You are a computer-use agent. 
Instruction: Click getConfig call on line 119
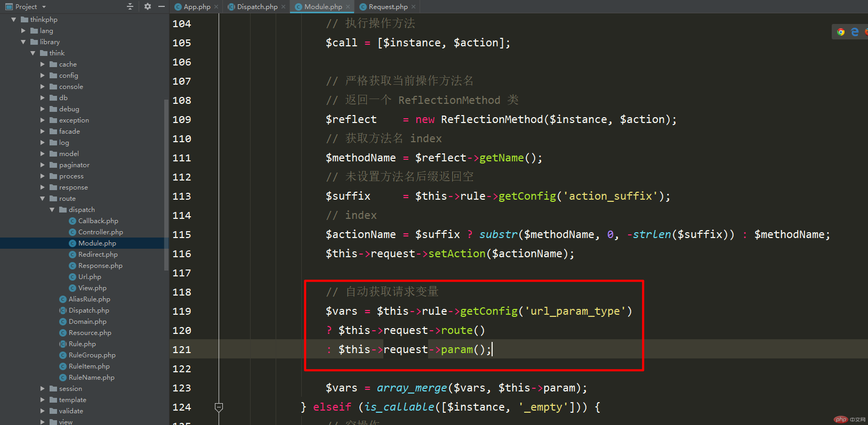pyautogui.click(x=489, y=311)
